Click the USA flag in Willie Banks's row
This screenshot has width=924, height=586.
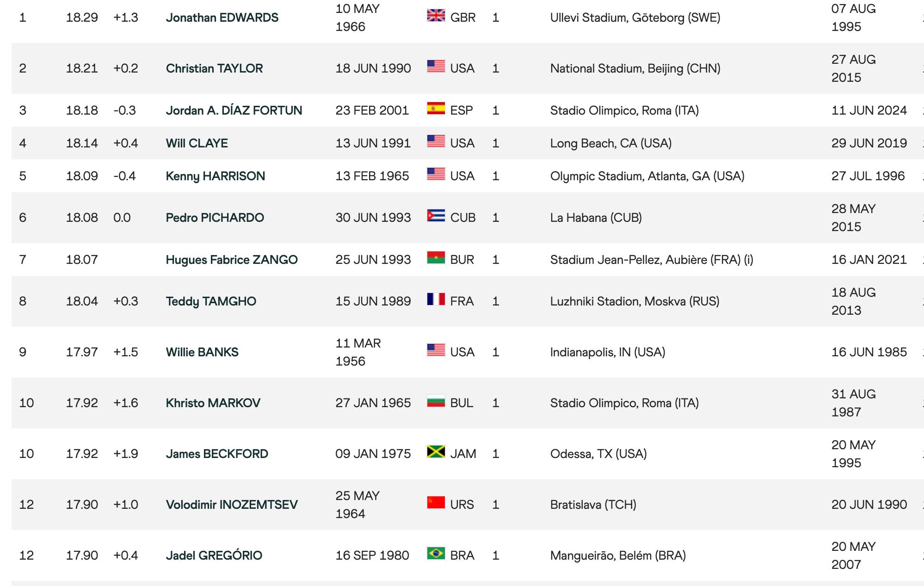coord(436,350)
